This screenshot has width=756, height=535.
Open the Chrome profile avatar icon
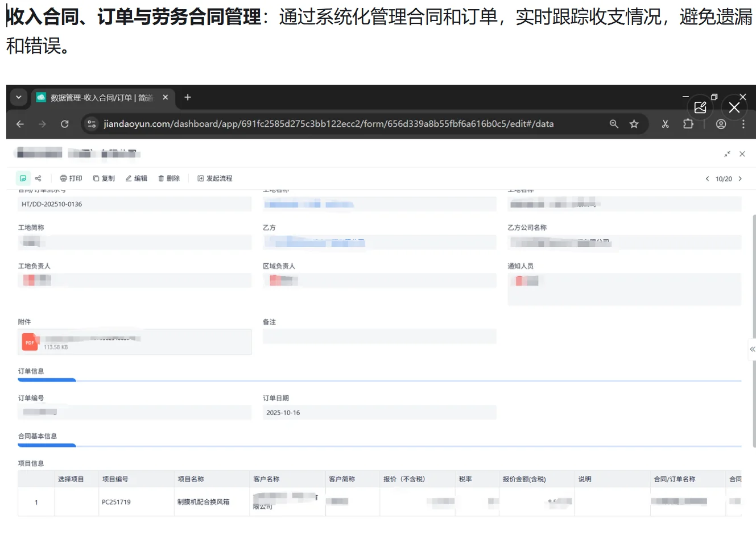[721, 123]
